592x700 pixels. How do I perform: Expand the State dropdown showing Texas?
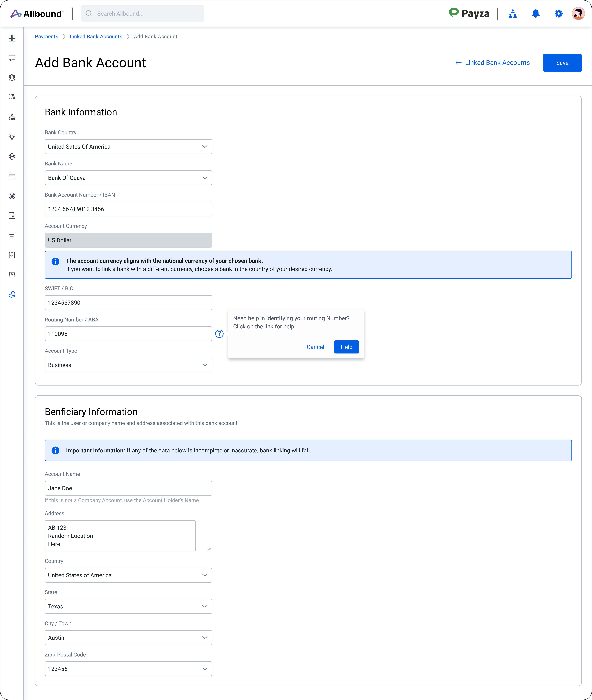128,606
